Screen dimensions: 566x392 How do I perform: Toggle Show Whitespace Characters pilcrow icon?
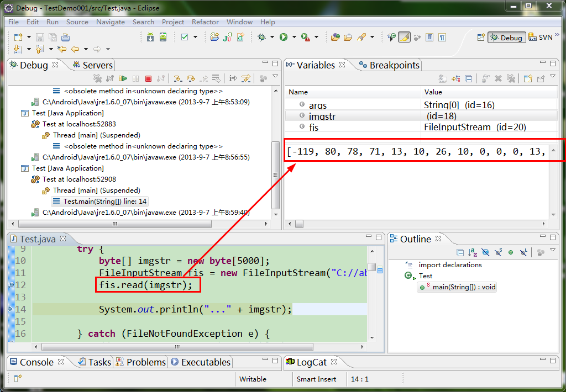pos(442,37)
